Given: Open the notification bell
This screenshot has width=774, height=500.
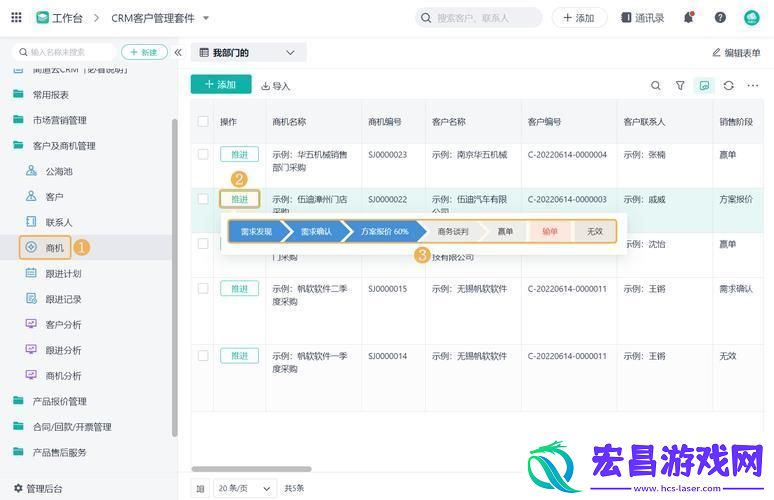Looking at the screenshot, I should click(689, 18).
